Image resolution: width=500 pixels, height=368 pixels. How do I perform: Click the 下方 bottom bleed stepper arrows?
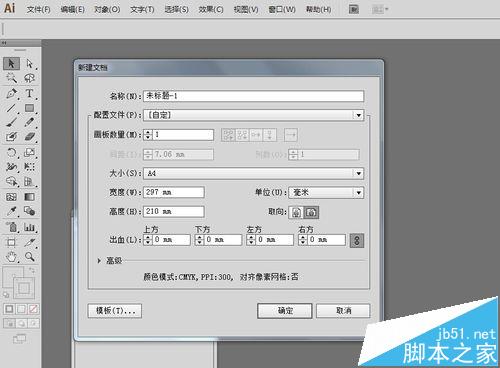click(199, 240)
